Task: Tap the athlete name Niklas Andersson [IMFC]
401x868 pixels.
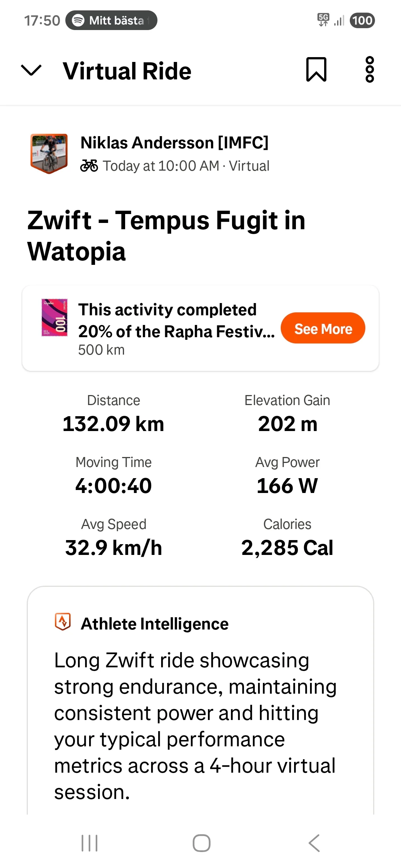Action: (x=175, y=143)
